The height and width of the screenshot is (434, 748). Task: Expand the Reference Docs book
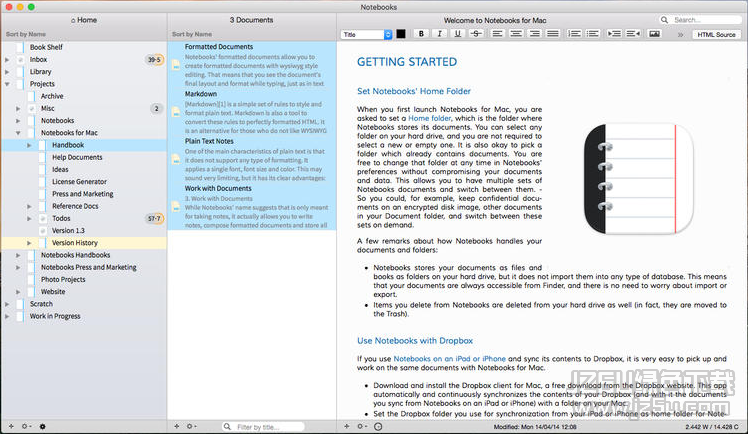click(x=29, y=207)
